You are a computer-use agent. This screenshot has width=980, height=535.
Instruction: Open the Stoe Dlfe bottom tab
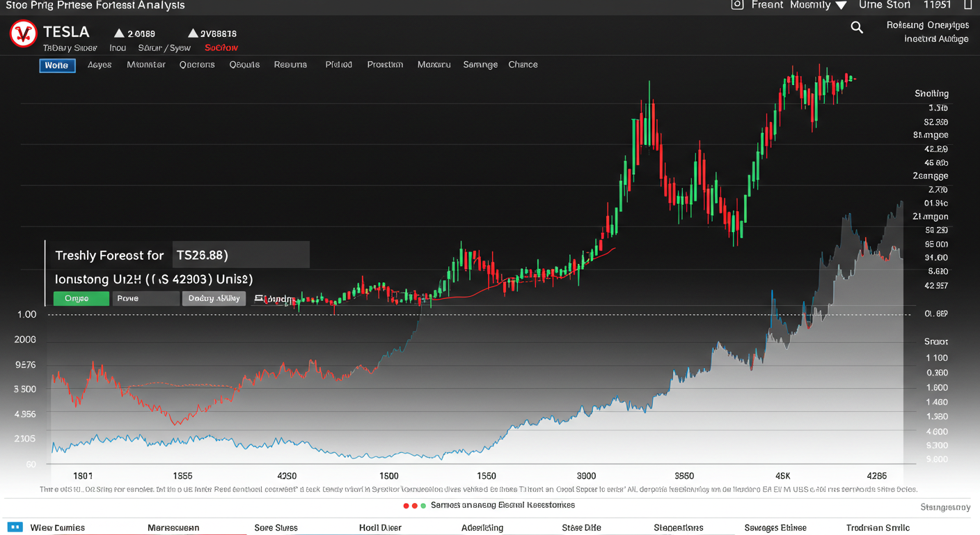pyautogui.click(x=581, y=527)
